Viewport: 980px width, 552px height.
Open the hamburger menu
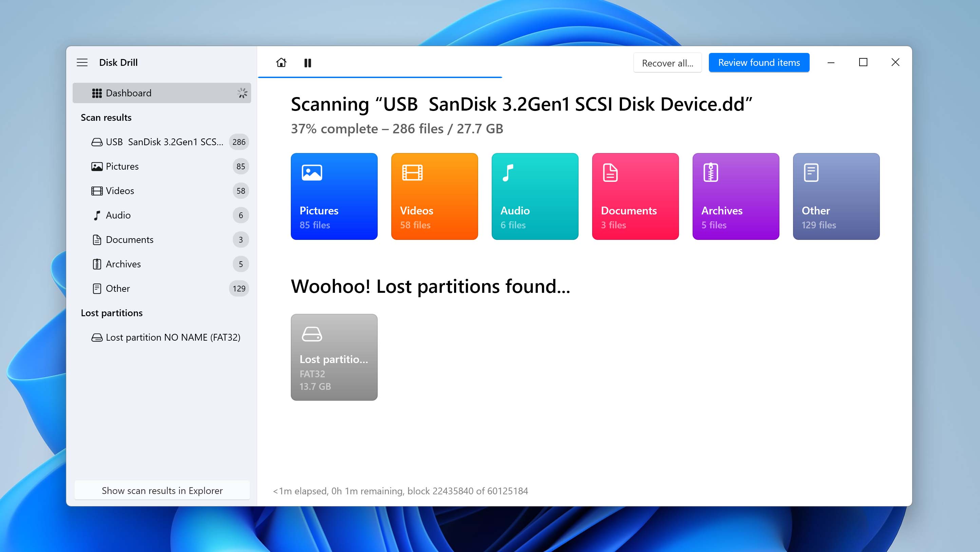point(82,62)
